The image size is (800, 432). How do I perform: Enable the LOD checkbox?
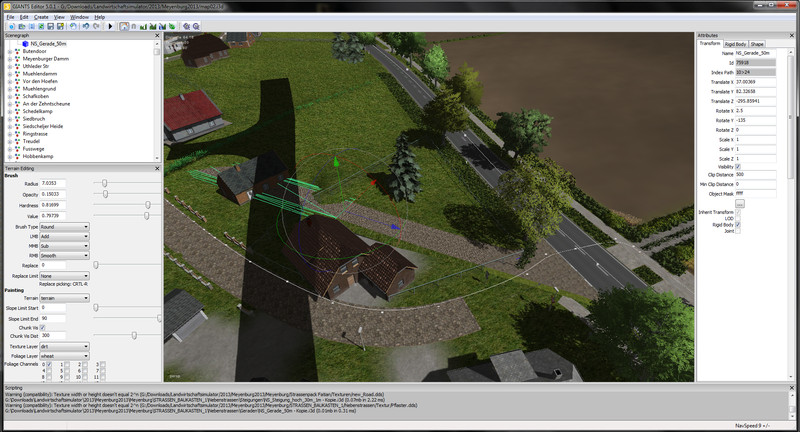(738, 218)
